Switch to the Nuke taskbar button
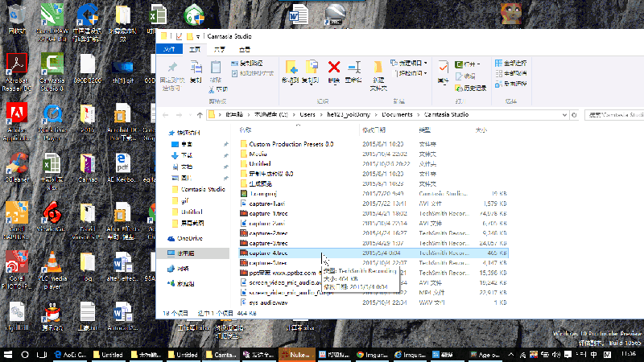The width and height of the screenshot is (644, 362). (x=296, y=355)
